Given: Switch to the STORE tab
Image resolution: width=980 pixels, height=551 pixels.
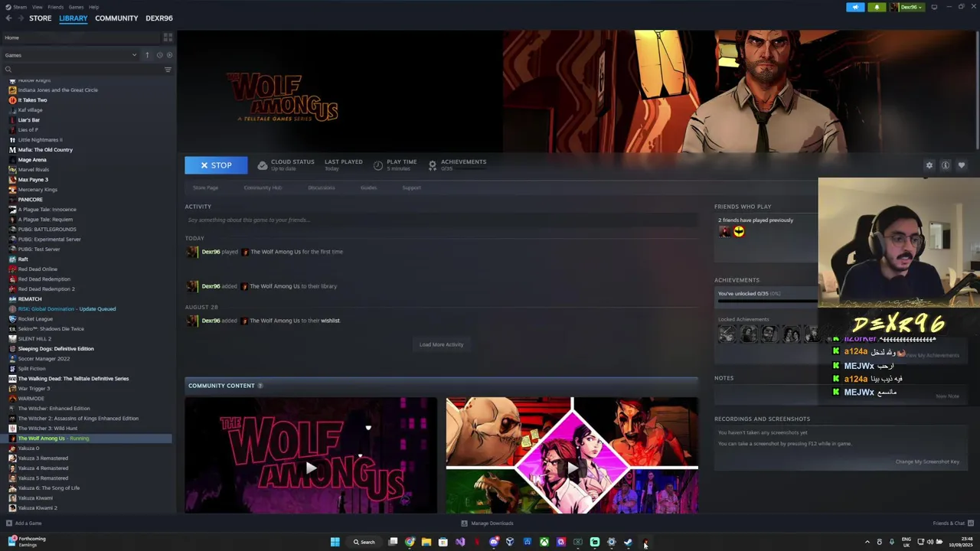Looking at the screenshot, I should tap(41, 18).
